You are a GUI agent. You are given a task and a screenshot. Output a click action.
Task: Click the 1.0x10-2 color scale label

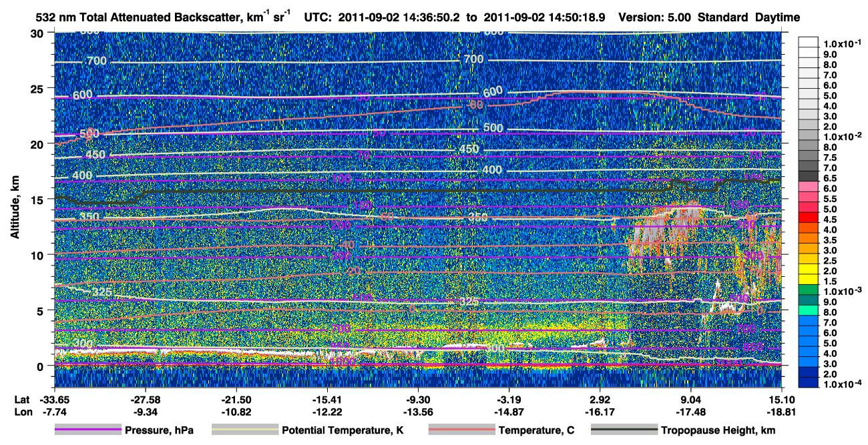[x=842, y=136]
